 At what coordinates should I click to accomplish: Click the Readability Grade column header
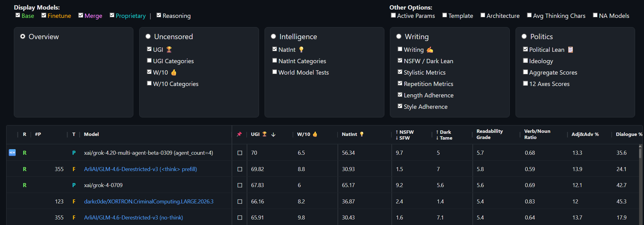pos(490,134)
